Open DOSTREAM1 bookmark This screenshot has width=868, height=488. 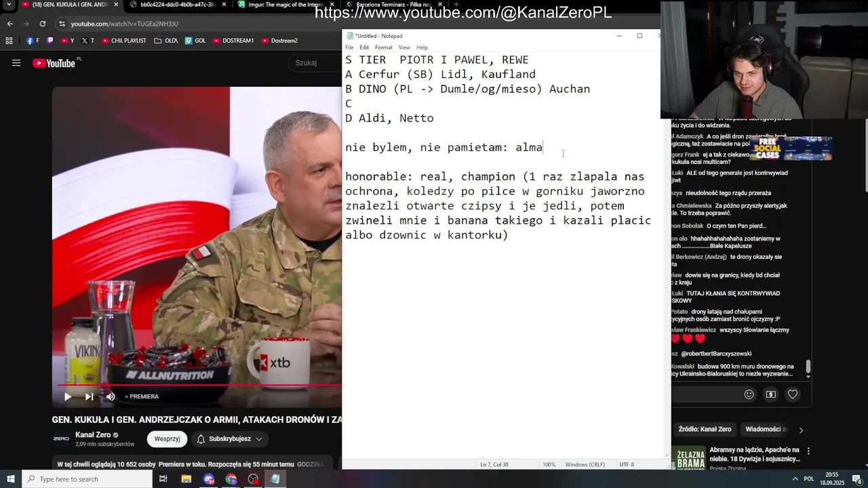233,41
